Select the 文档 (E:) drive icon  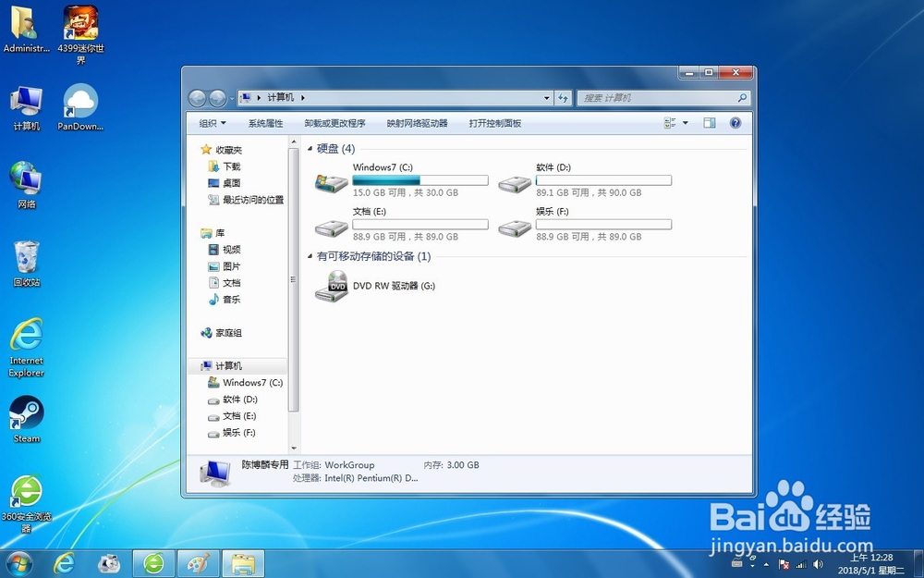(331, 228)
